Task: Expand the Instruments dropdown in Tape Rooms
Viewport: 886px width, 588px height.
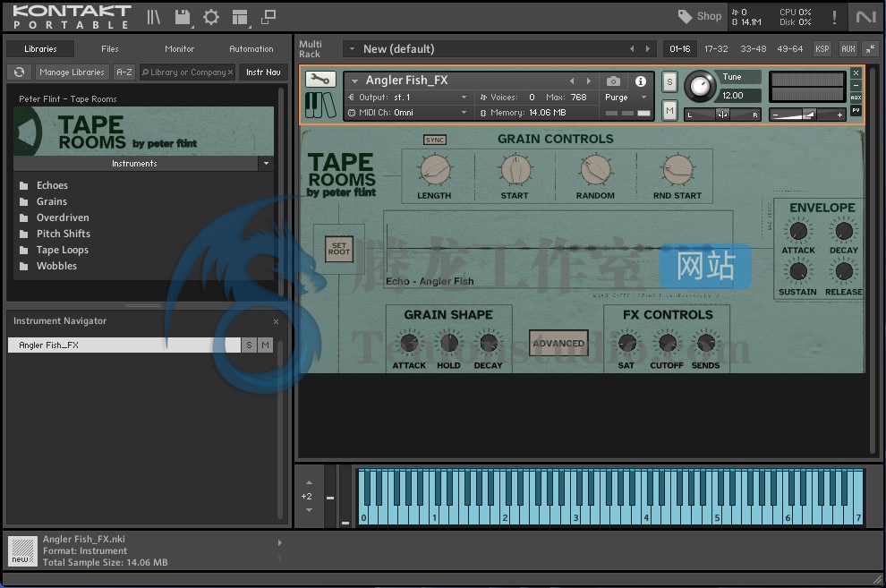Action: 266,164
